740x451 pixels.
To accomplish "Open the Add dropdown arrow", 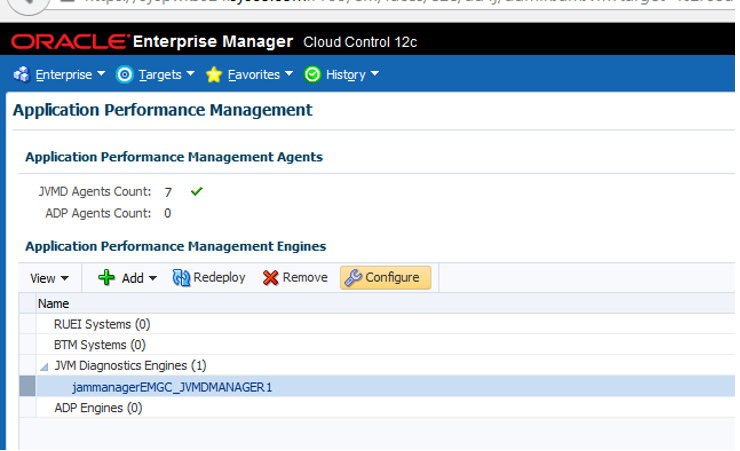I will (152, 278).
